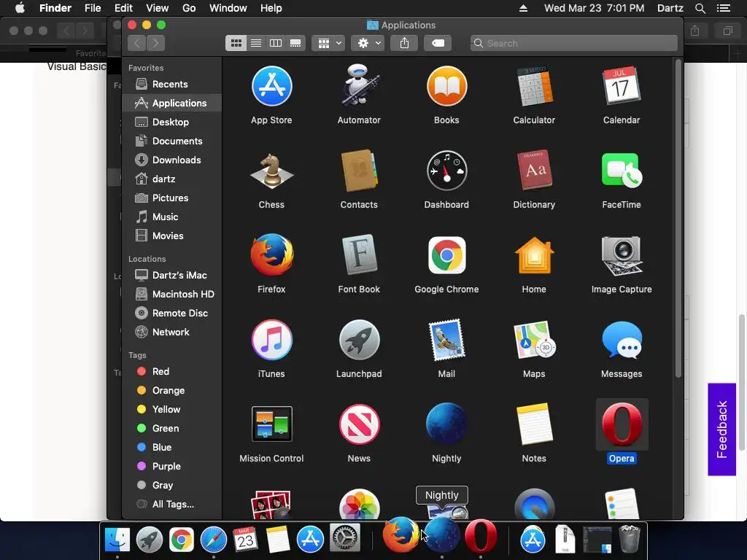
Task: Open the Action gear menu
Action: [x=368, y=43]
